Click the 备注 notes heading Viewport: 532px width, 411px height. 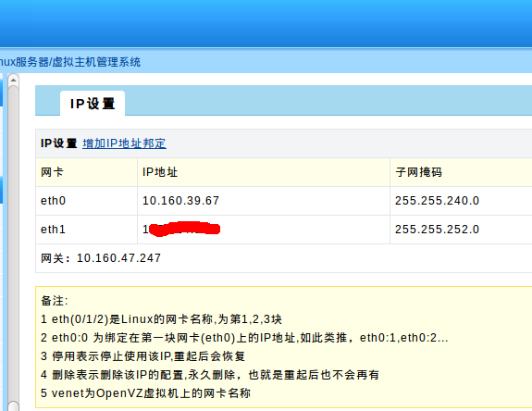[x=55, y=301]
